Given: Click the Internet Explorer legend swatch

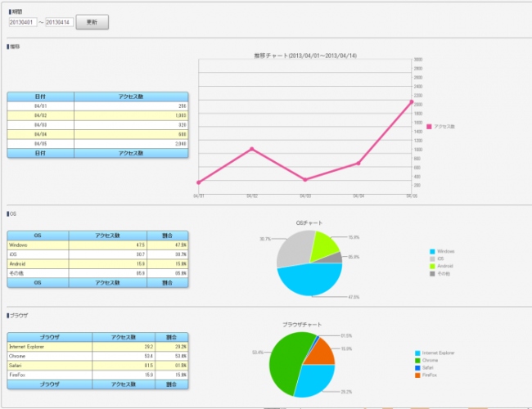Looking at the screenshot, I should [417, 353].
